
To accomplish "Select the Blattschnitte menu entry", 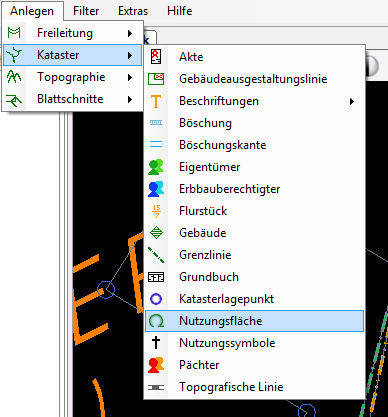I will (72, 99).
